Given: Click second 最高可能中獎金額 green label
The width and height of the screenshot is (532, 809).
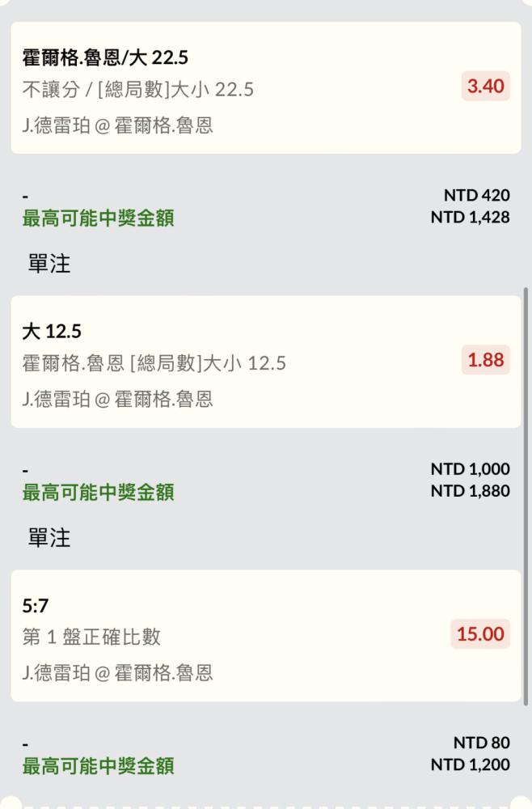Looking at the screenshot, I should pyautogui.click(x=98, y=492).
